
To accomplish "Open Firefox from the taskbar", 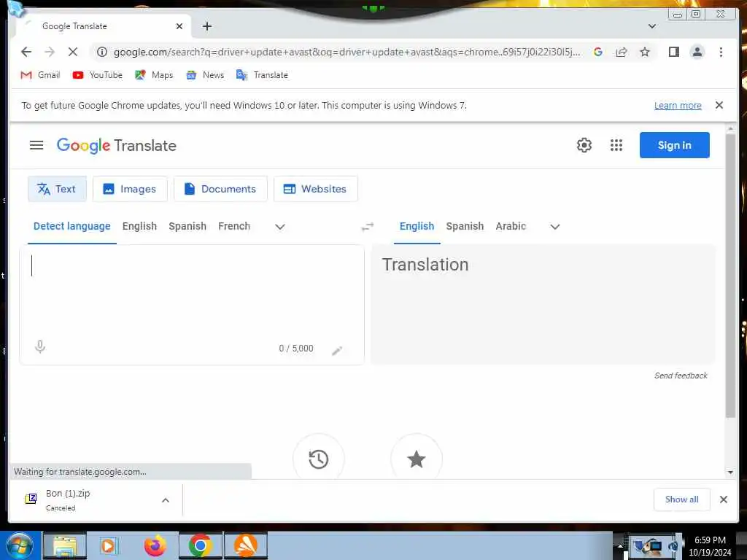I will (x=155, y=545).
